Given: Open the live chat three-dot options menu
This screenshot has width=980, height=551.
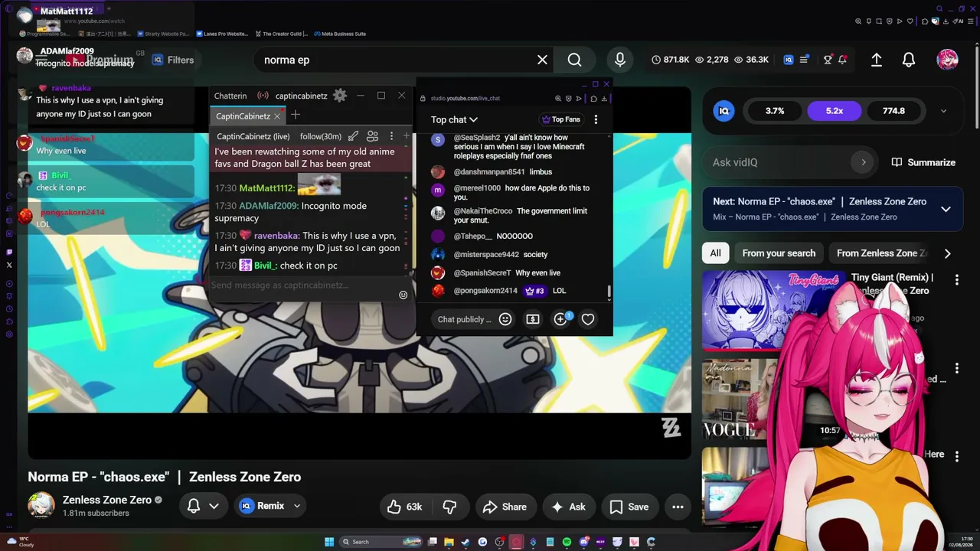Looking at the screenshot, I should point(596,119).
